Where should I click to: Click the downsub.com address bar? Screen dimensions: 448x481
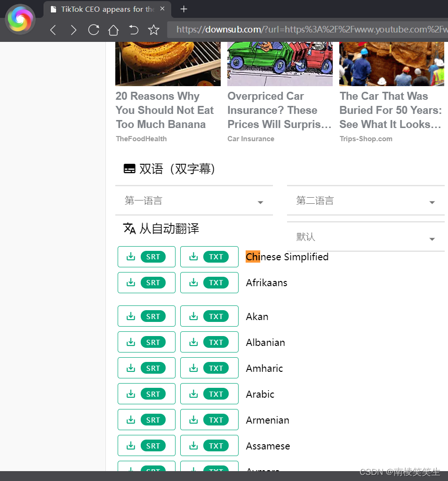[308, 30]
